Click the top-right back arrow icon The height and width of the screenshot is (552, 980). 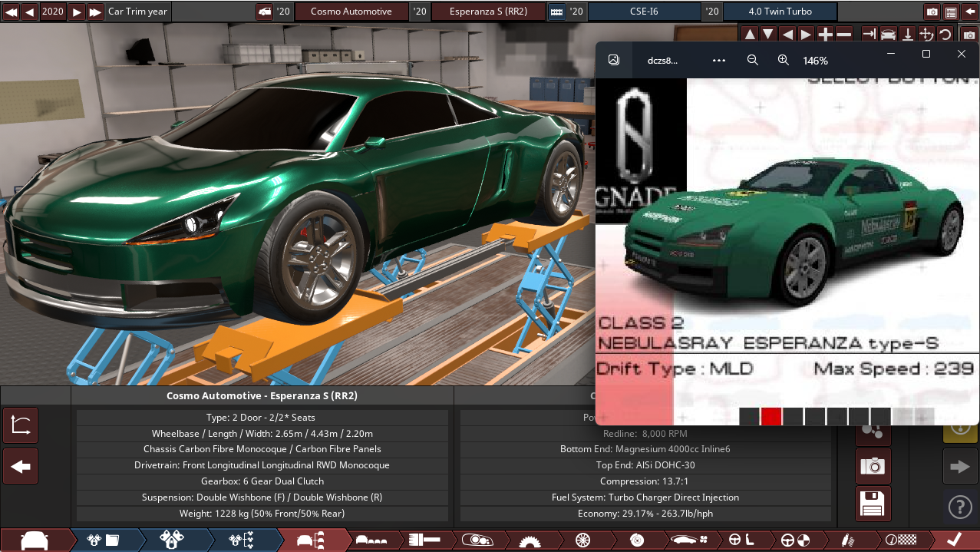pyautogui.click(x=969, y=12)
